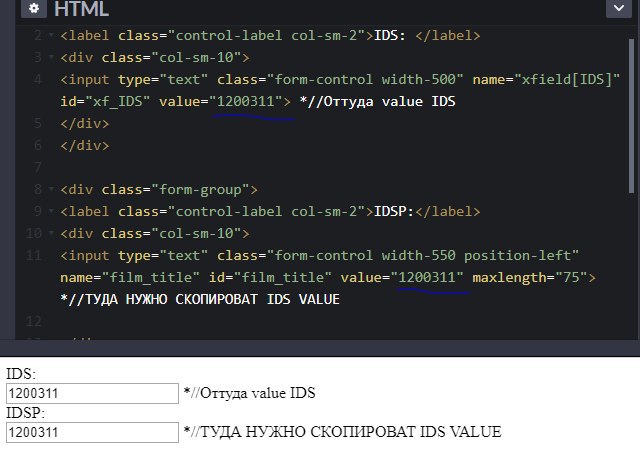Fold code at line 2 arrow
The width and height of the screenshot is (640, 464).
(51, 36)
